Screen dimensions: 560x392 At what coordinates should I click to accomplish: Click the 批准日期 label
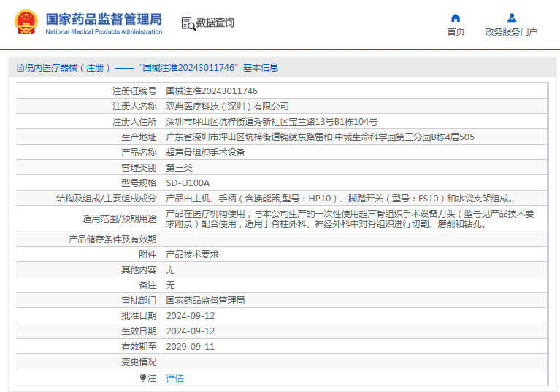point(139,316)
